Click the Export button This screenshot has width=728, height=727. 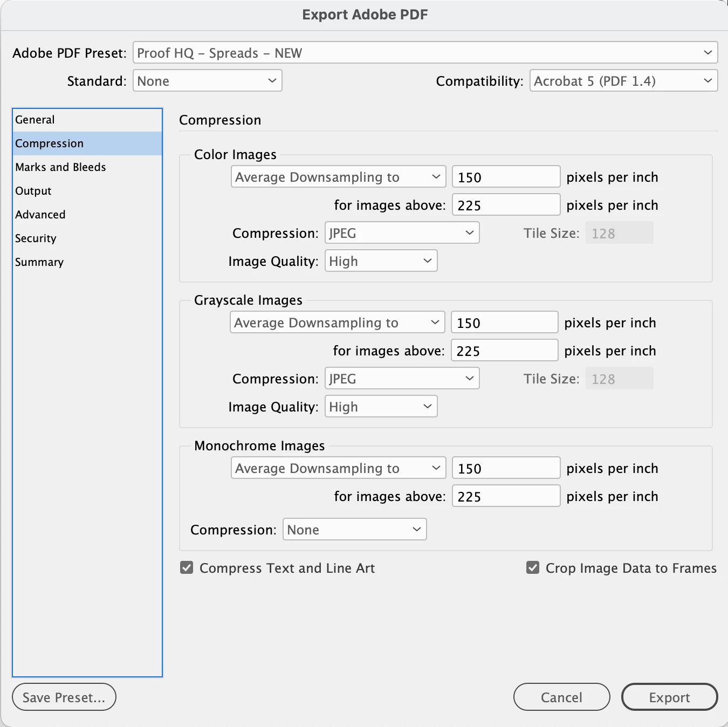coord(670,697)
